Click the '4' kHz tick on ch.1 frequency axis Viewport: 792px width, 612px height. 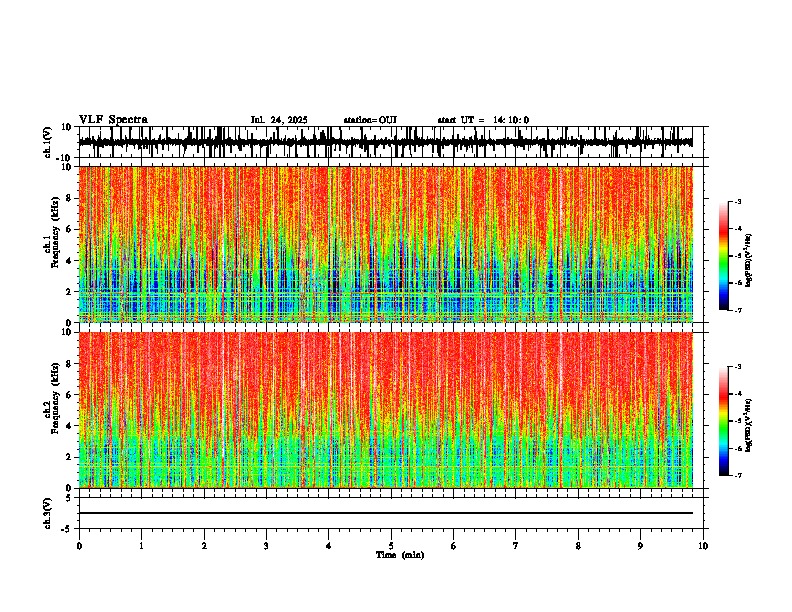tap(70, 261)
